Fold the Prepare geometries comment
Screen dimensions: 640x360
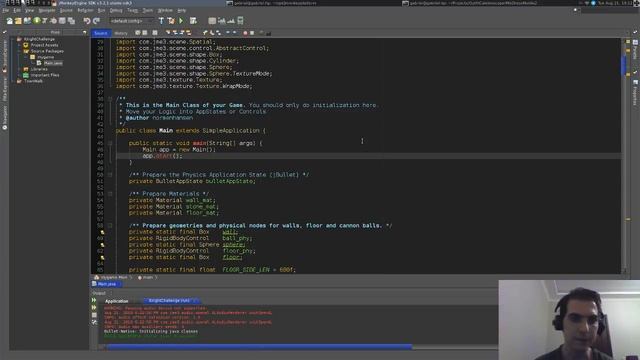110,225
